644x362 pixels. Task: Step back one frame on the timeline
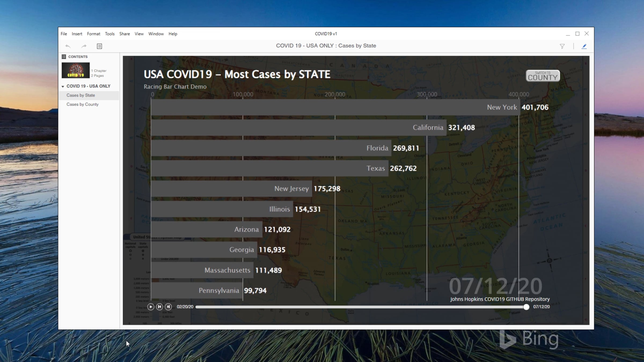coord(159,306)
